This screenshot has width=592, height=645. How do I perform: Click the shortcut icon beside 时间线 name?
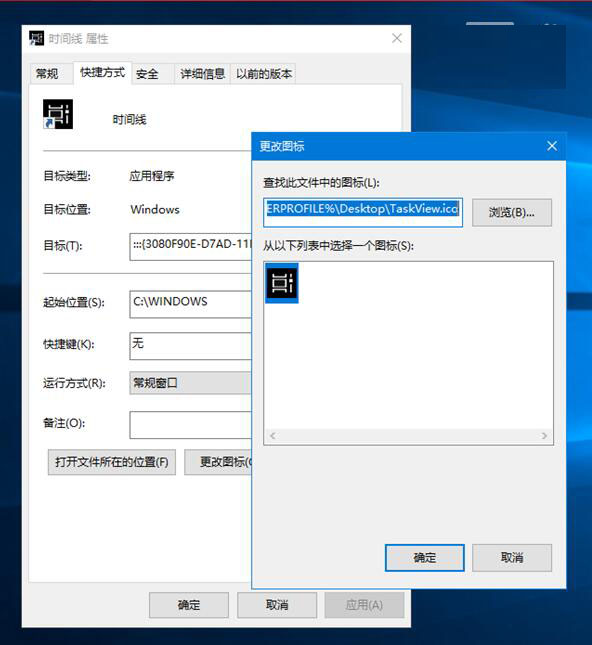[58, 114]
